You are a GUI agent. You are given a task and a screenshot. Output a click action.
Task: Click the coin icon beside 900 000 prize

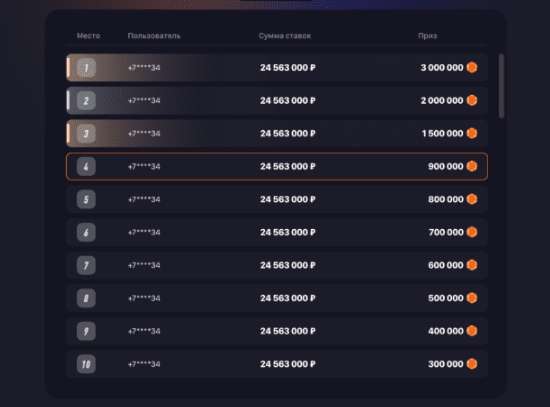click(472, 166)
